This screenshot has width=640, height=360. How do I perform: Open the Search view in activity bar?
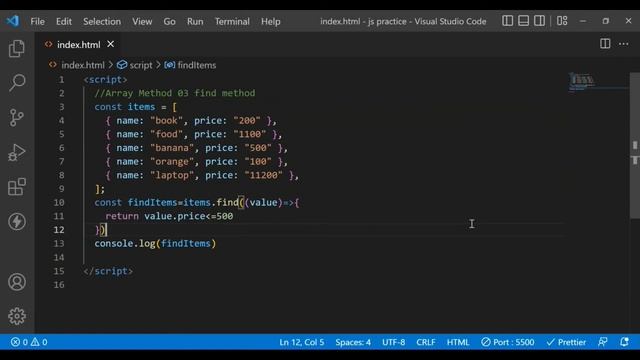[17, 83]
